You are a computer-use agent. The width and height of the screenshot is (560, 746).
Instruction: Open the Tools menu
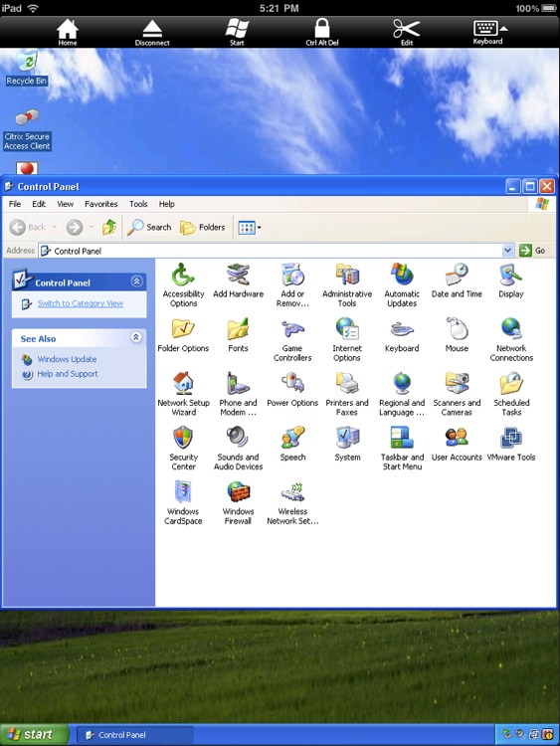coord(138,204)
